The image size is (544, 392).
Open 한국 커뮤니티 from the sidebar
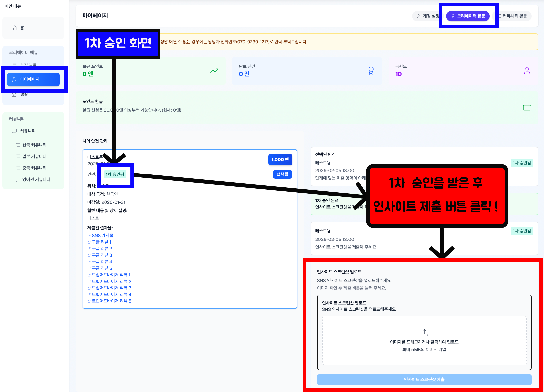pyautogui.click(x=34, y=145)
